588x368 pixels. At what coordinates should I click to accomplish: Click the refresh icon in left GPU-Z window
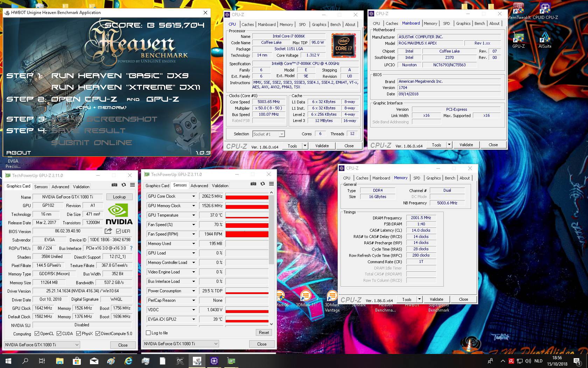124,185
